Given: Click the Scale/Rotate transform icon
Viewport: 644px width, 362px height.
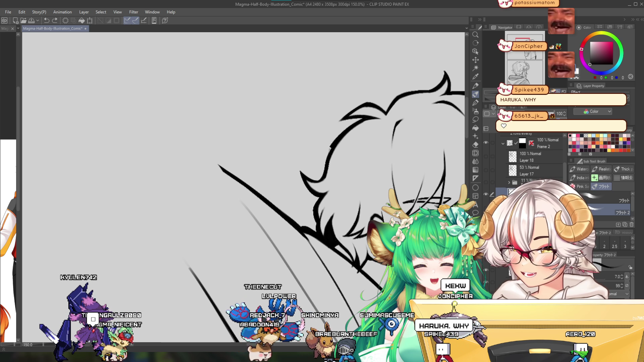Looking at the screenshot, I should click(90, 20).
